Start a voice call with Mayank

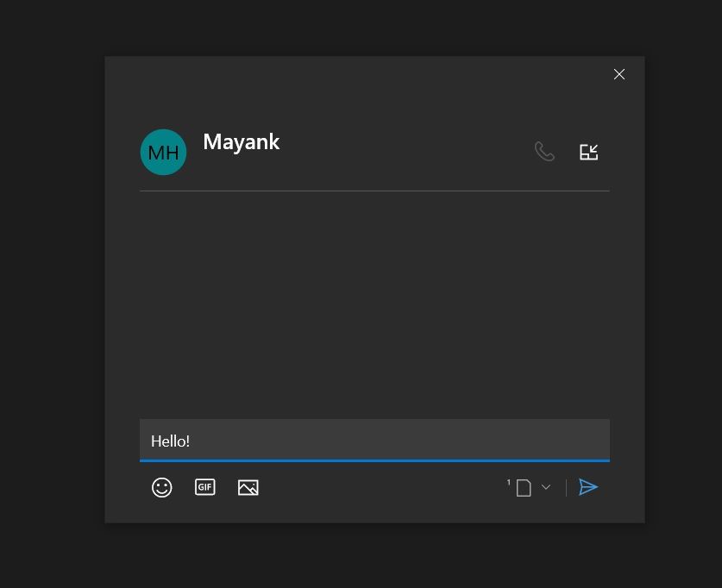(x=544, y=151)
